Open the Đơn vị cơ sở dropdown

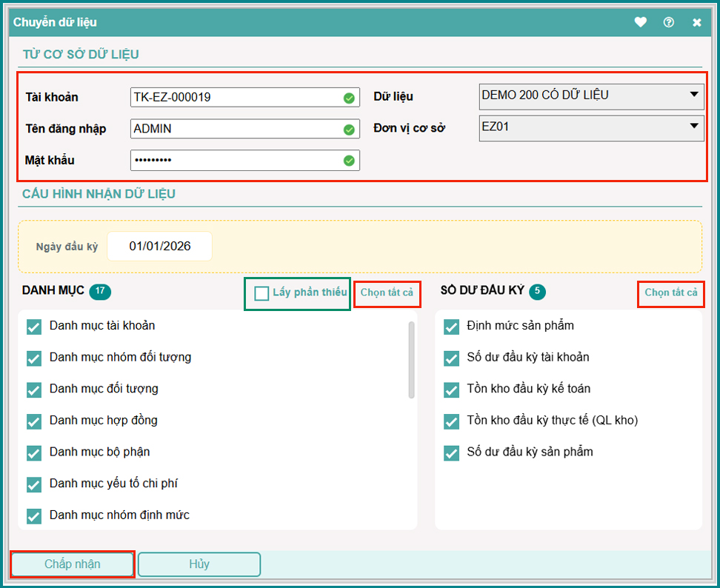coord(591,127)
